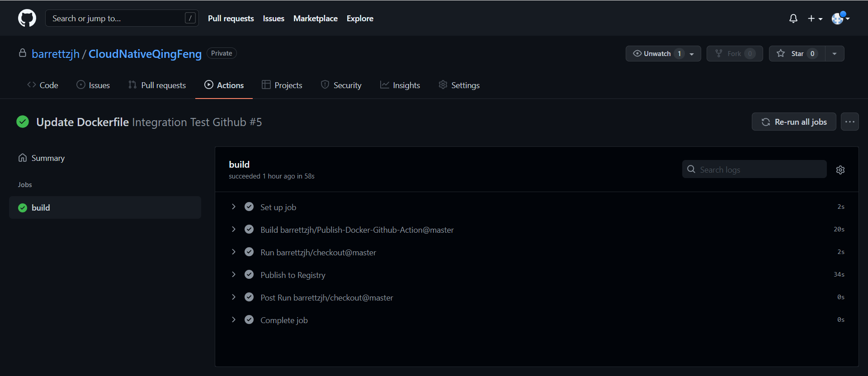Click the magnifier icon in Search logs
This screenshot has height=376, width=868.
tap(691, 169)
